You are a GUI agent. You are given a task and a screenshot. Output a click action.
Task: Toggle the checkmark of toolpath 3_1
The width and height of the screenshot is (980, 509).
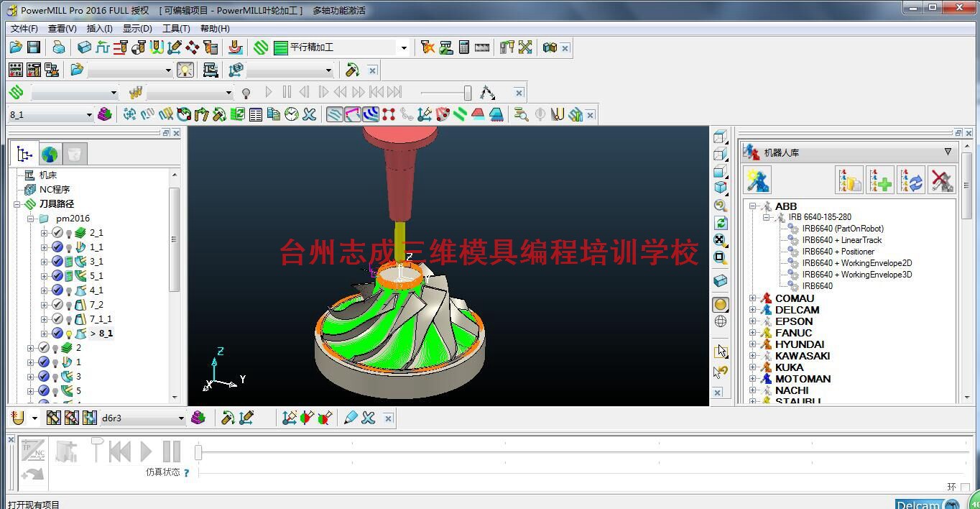(x=57, y=262)
